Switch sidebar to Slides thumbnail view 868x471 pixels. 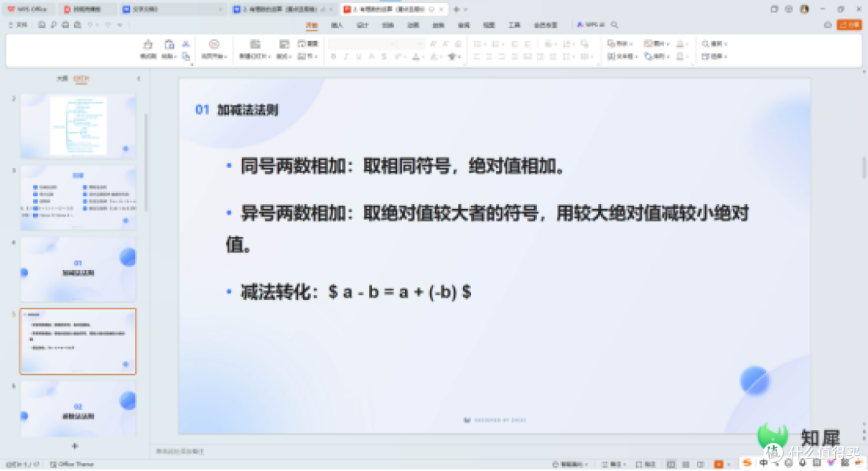click(81, 79)
